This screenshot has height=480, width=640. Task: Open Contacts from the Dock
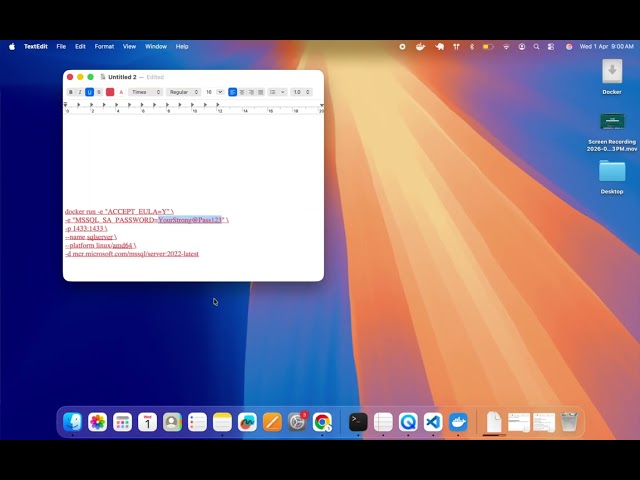point(172,422)
